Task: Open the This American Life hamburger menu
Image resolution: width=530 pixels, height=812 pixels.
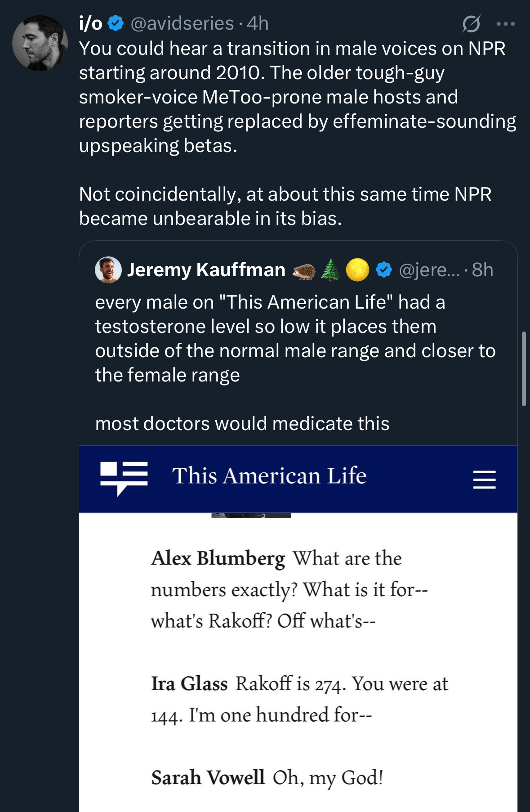Action: [484, 480]
